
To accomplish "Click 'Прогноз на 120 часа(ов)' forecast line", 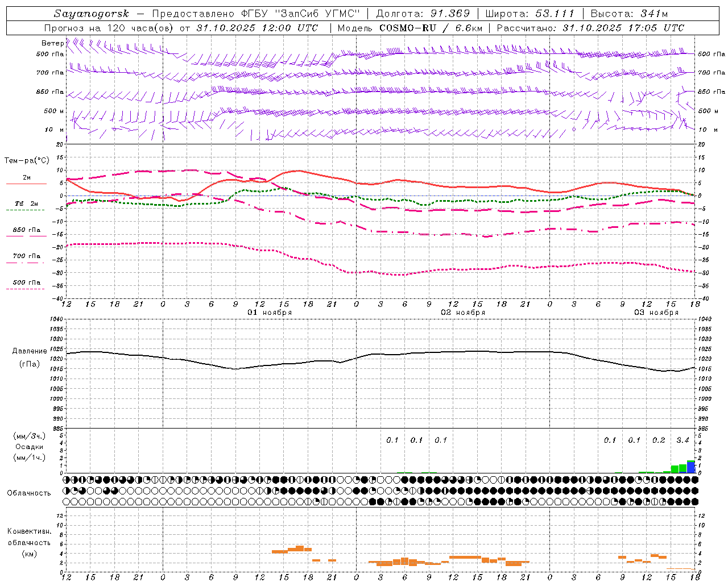I will pos(109,28).
